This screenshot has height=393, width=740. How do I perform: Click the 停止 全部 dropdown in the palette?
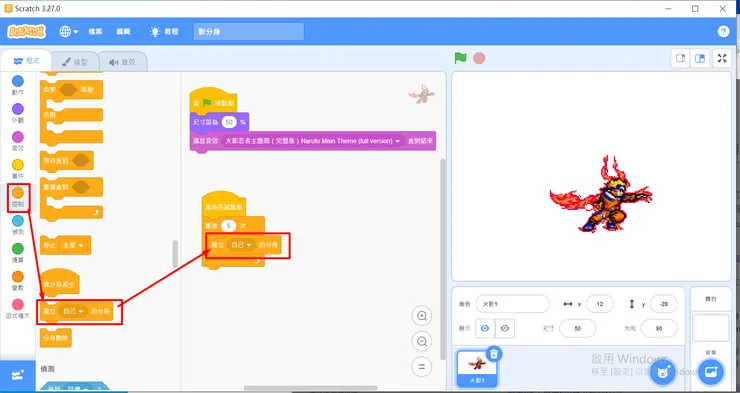coord(73,245)
